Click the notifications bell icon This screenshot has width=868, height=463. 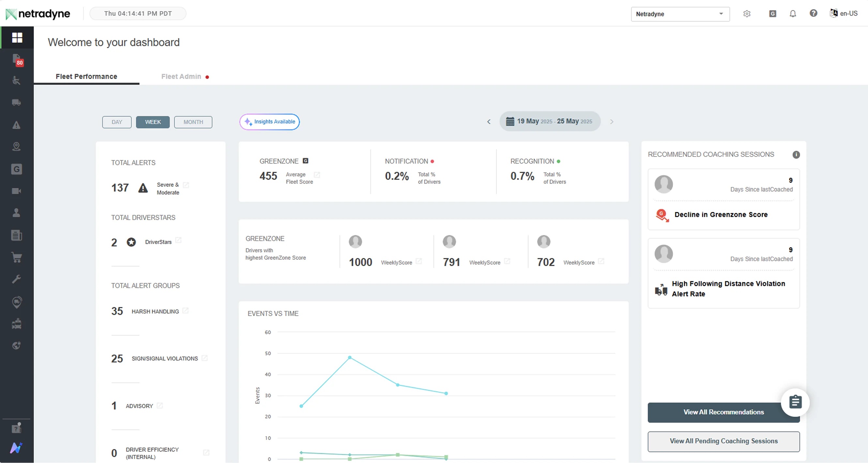793,14
